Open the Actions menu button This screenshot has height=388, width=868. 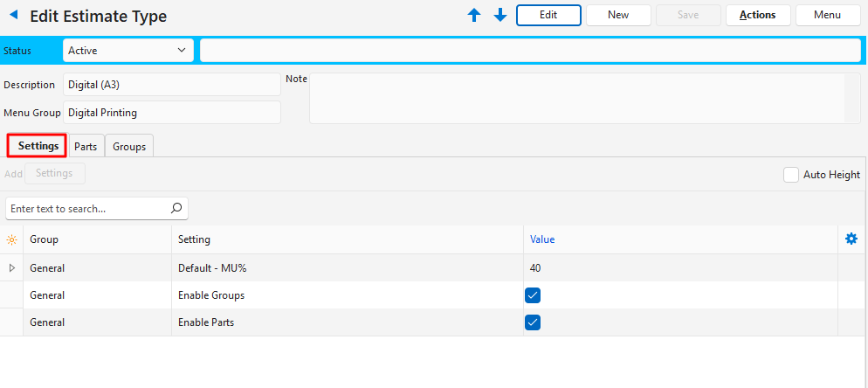coord(757,15)
